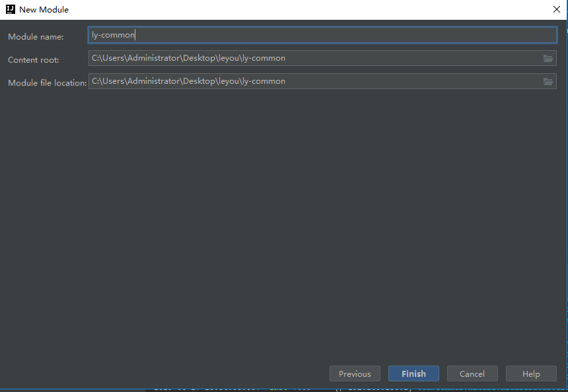Screen dimensions: 568x392
Task: Click the 'Content root:' label
Action: [33, 60]
